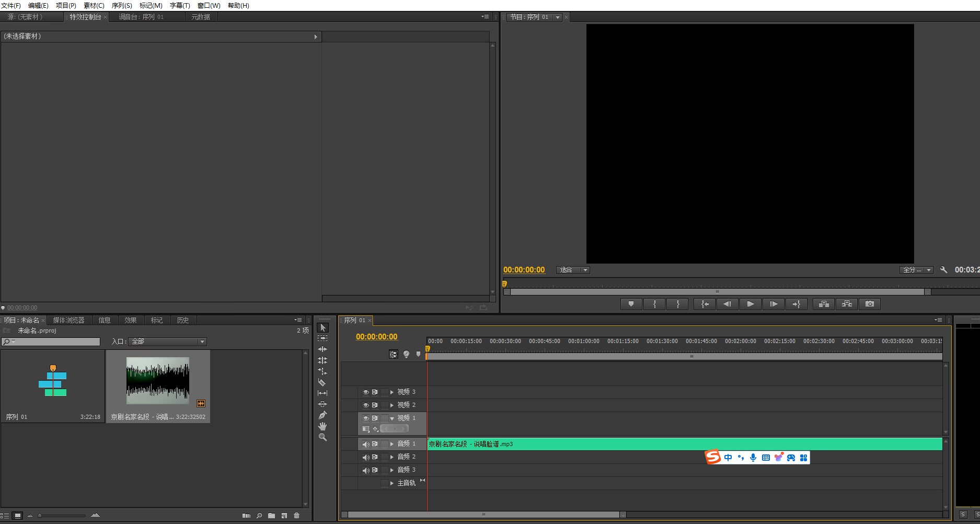
Task: Open the 文件(F) menu
Action: (x=10, y=5)
